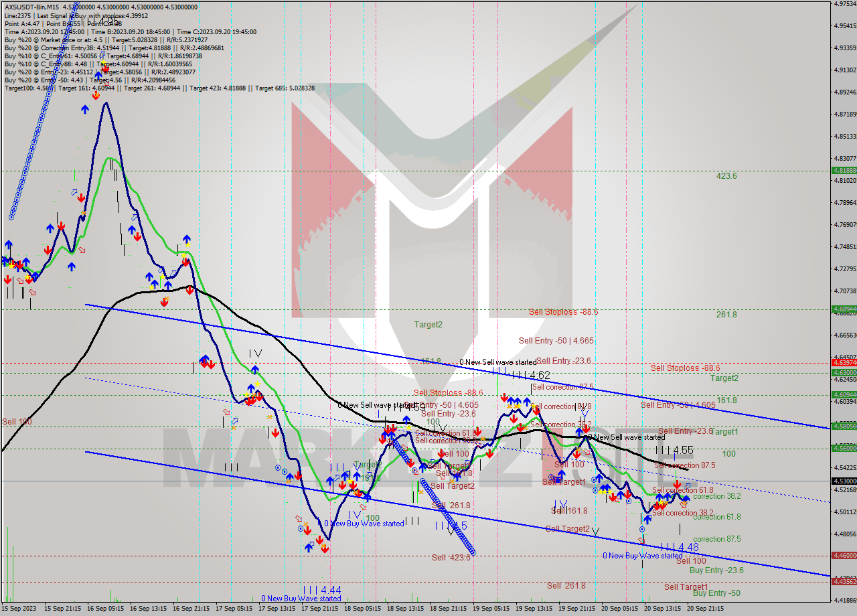Screen dimensions: 857x616
Task: Click the green 4.63000 price tag on axis
Action: [844, 372]
